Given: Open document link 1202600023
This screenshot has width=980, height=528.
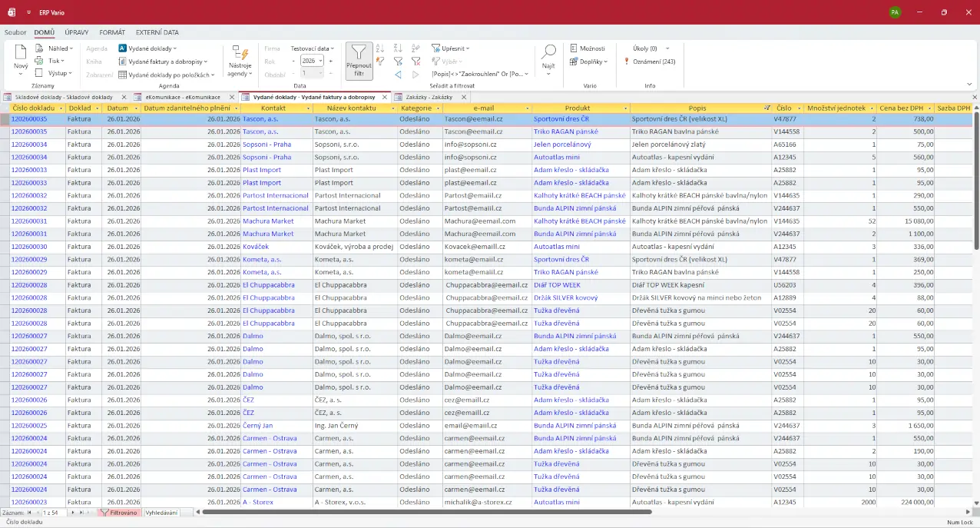Looking at the screenshot, I should click(x=28, y=503).
